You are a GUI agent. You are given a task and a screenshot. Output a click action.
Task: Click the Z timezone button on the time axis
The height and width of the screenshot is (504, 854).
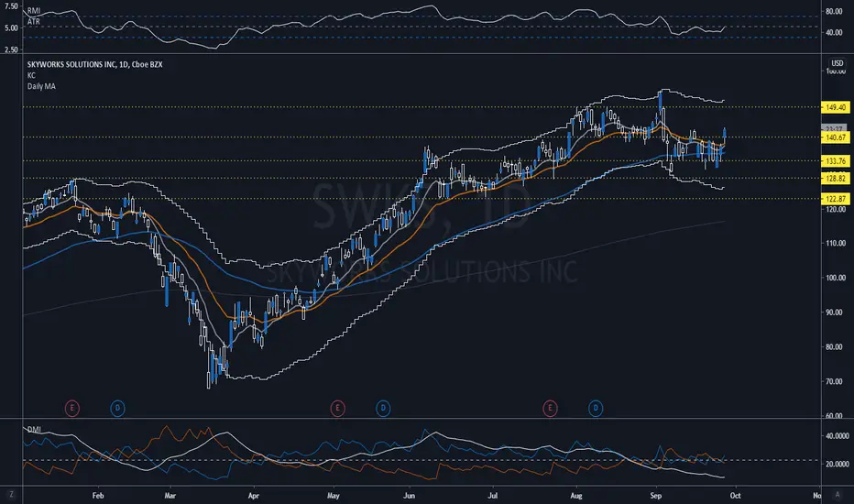(x=11, y=495)
